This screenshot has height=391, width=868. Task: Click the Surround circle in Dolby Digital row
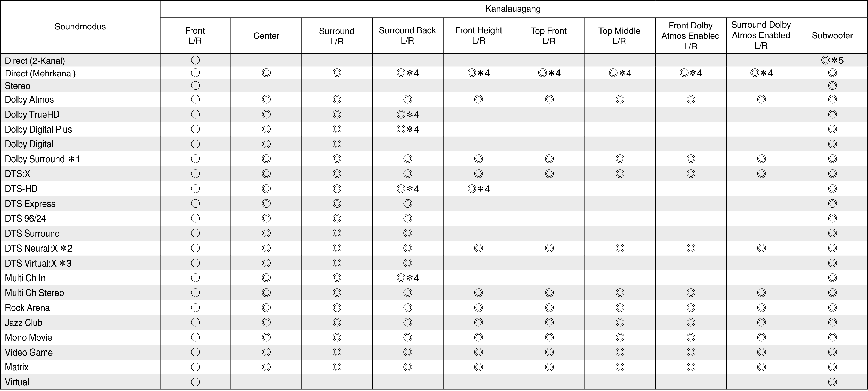(337, 144)
